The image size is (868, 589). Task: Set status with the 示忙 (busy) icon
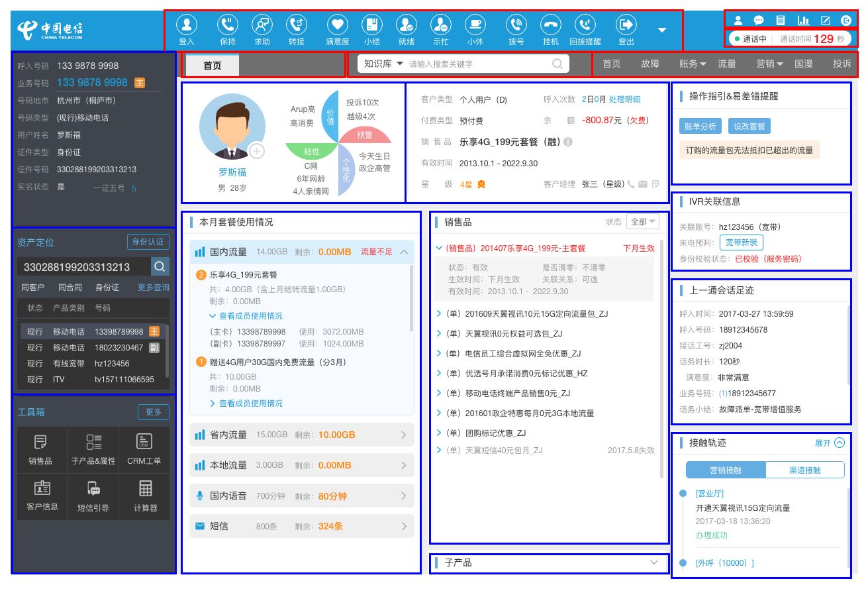(x=440, y=25)
